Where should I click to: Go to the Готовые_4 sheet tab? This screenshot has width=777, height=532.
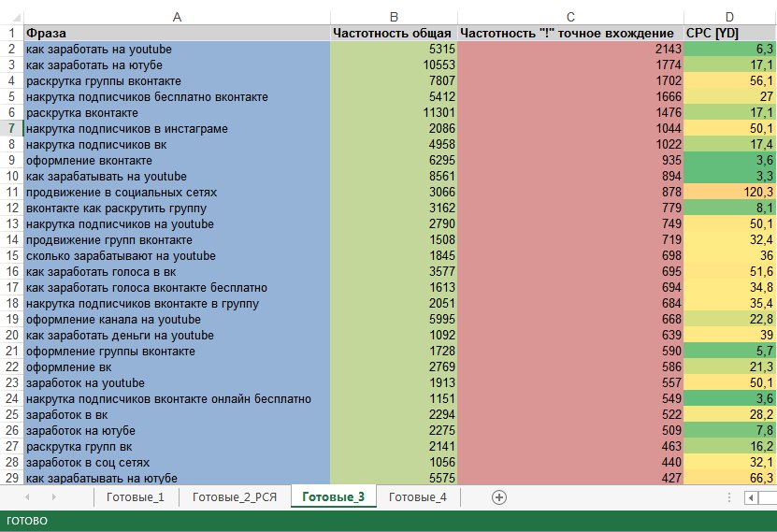tap(417, 497)
